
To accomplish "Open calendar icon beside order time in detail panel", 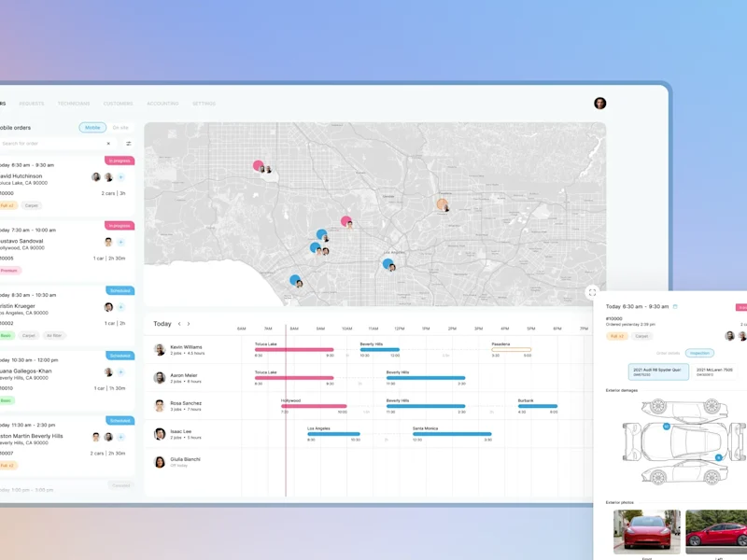I will coord(675,307).
